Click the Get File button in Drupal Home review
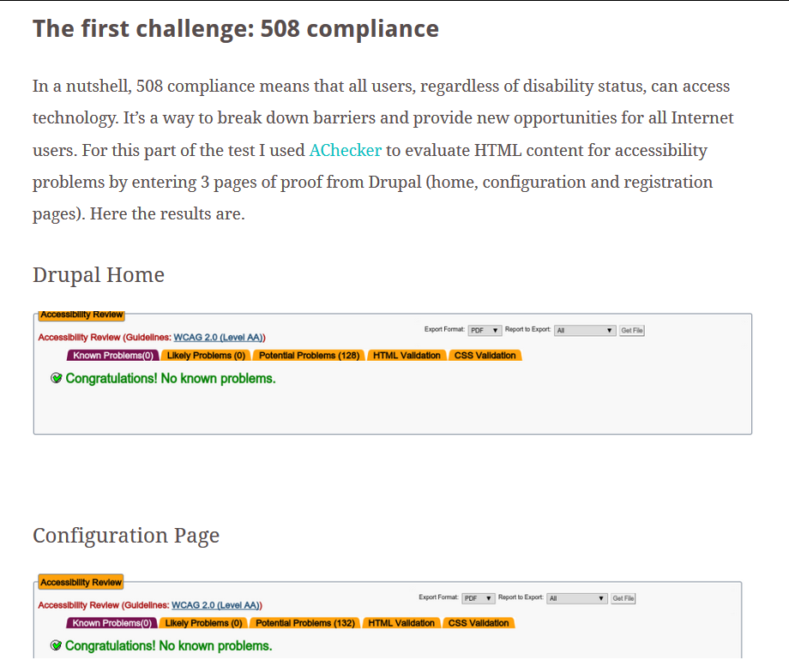 point(631,331)
